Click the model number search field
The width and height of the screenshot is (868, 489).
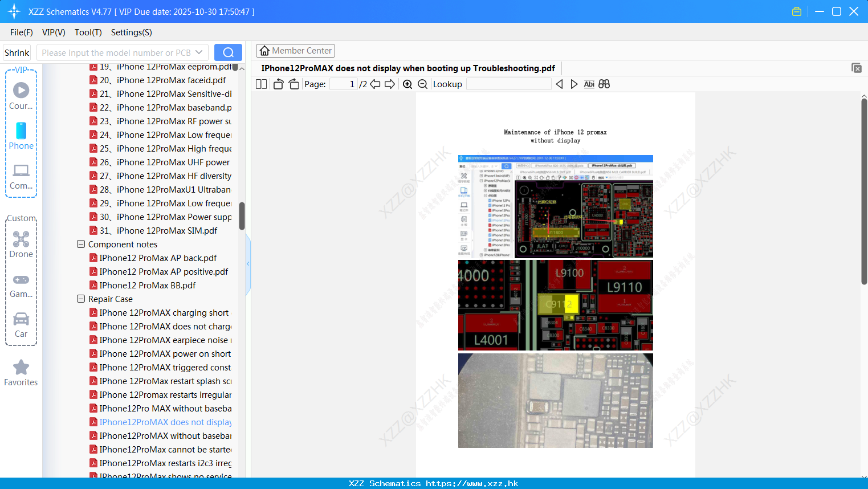[116, 52]
